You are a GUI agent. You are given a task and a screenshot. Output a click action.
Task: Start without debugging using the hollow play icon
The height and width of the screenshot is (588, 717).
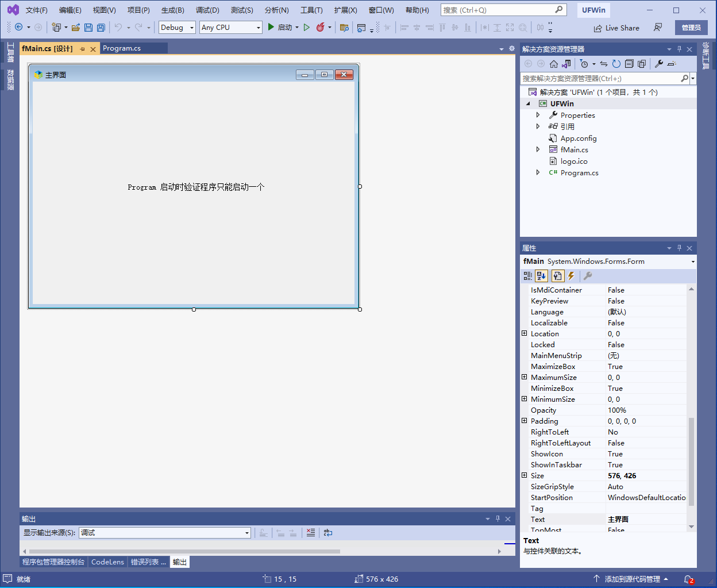(307, 27)
